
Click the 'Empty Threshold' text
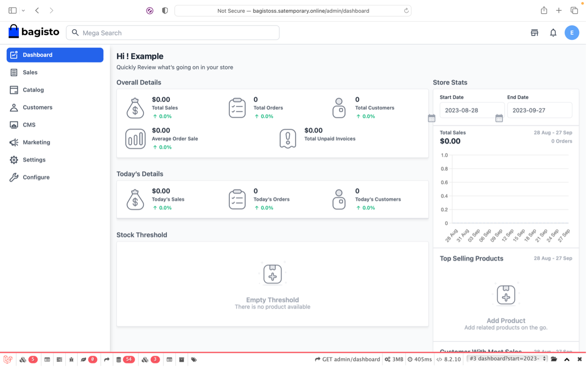coord(272,300)
